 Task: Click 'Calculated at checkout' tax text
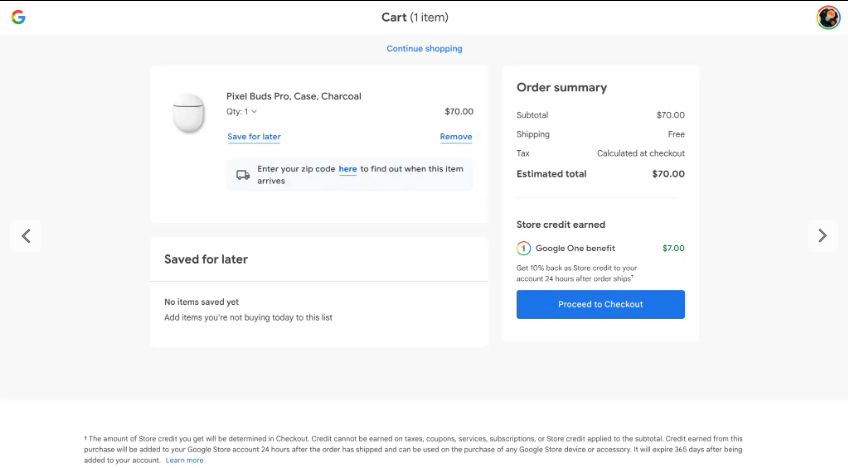click(x=641, y=154)
